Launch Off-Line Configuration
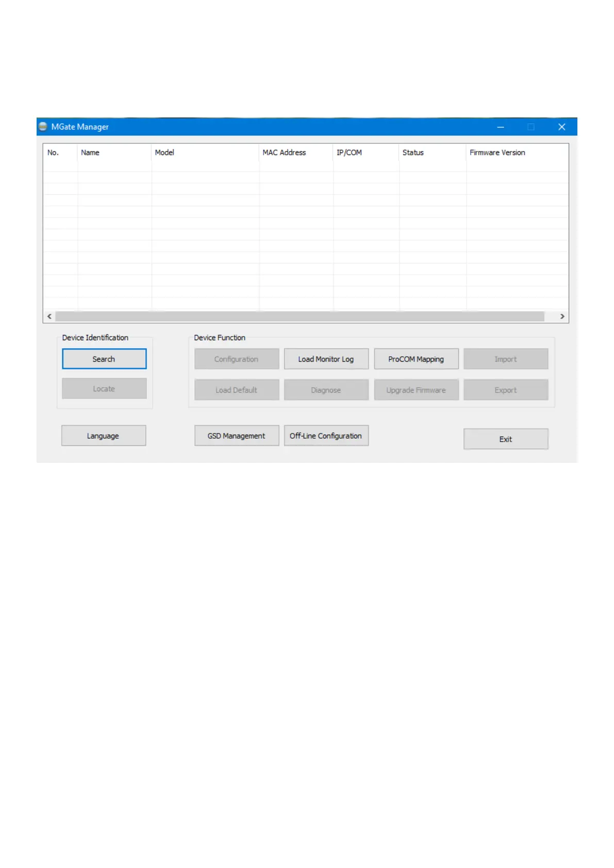This screenshot has height=868, width=614. [326, 436]
